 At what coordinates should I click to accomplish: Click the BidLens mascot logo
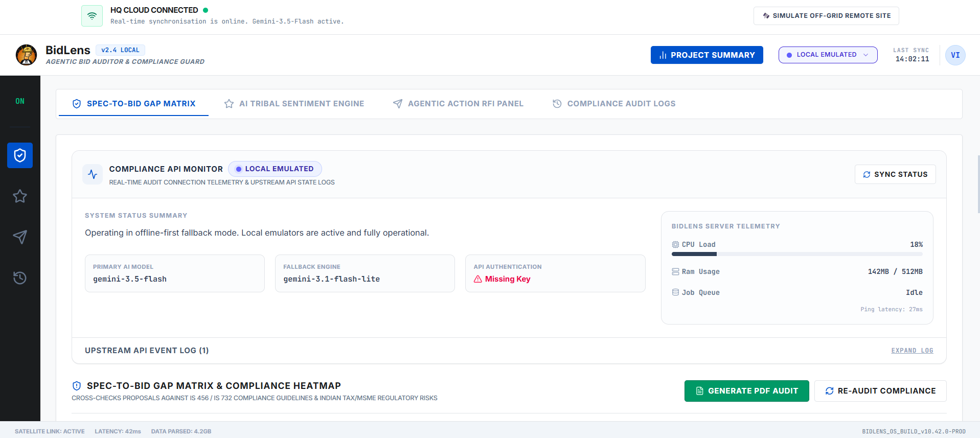point(26,55)
